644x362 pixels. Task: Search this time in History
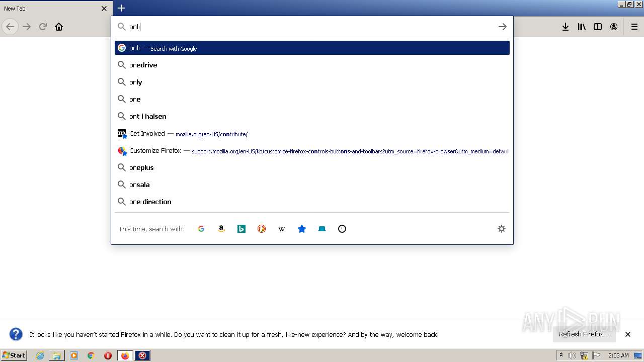pos(342,229)
